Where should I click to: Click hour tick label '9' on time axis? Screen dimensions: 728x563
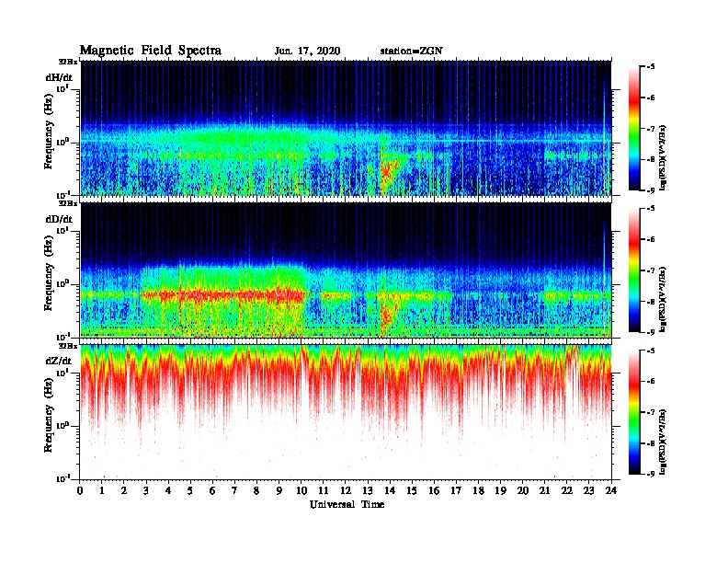point(279,490)
